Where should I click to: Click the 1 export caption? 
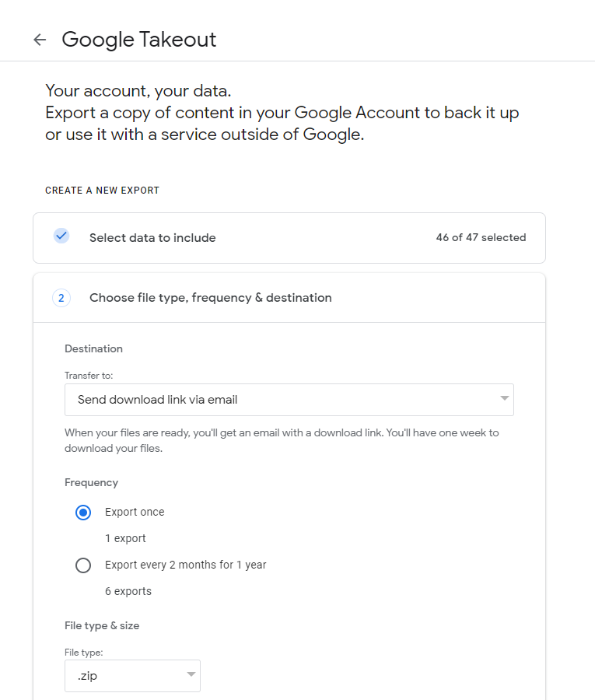125,538
